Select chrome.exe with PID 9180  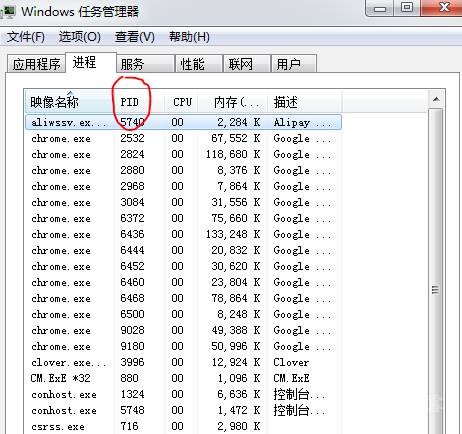point(183,346)
